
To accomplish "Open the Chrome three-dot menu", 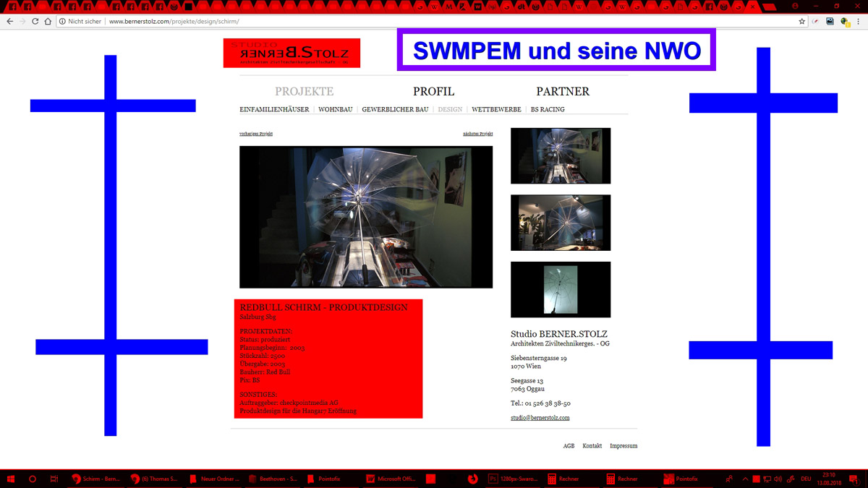I will pyautogui.click(x=859, y=22).
